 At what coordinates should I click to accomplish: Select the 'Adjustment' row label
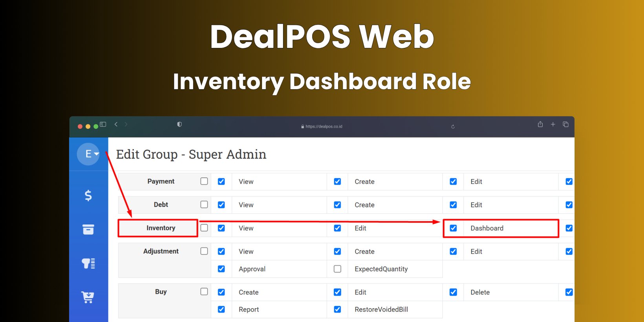(161, 251)
